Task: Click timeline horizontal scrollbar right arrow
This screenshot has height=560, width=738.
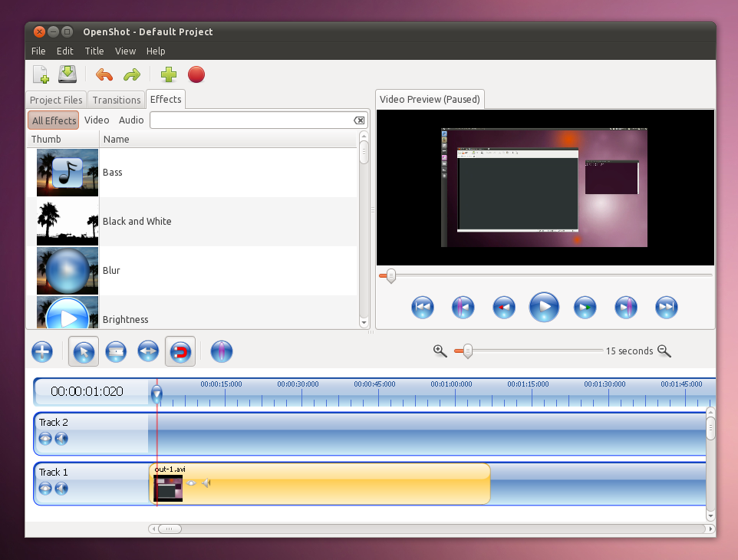Action: [x=710, y=529]
